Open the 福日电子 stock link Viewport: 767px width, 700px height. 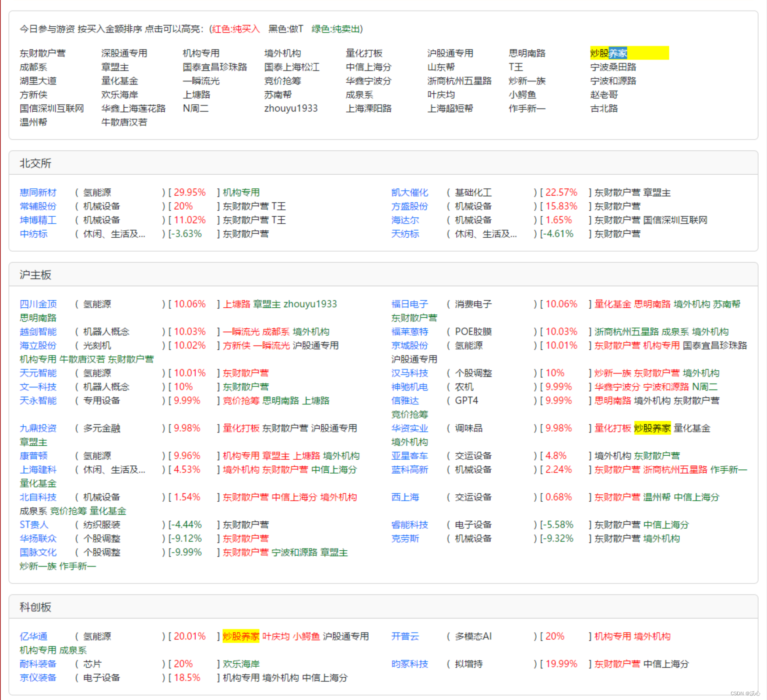pyautogui.click(x=409, y=304)
